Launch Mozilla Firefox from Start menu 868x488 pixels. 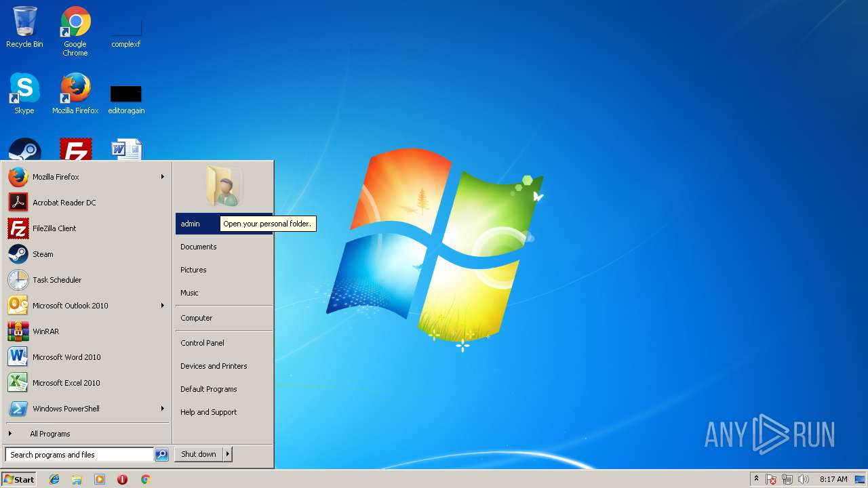[86, 177]
